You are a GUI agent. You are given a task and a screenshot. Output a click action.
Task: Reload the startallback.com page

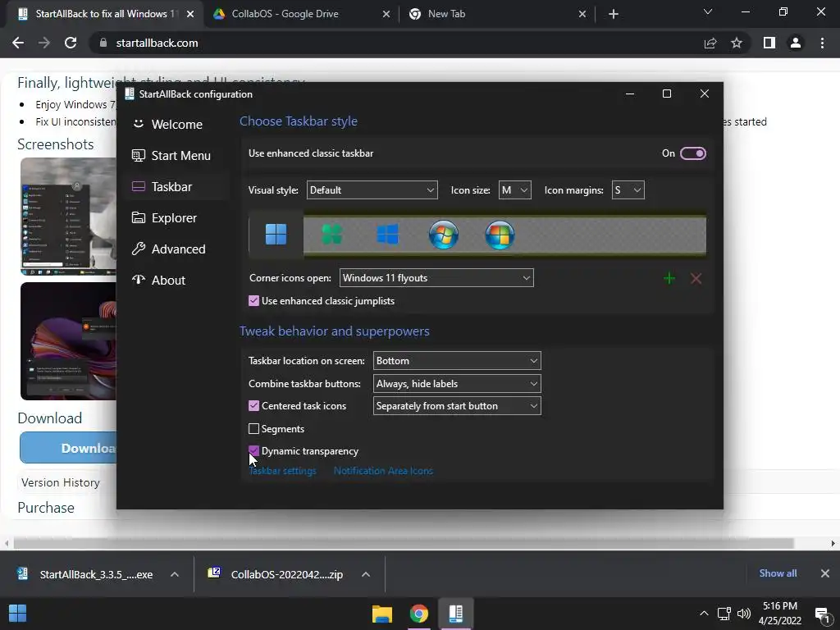(x=71, y=43)
